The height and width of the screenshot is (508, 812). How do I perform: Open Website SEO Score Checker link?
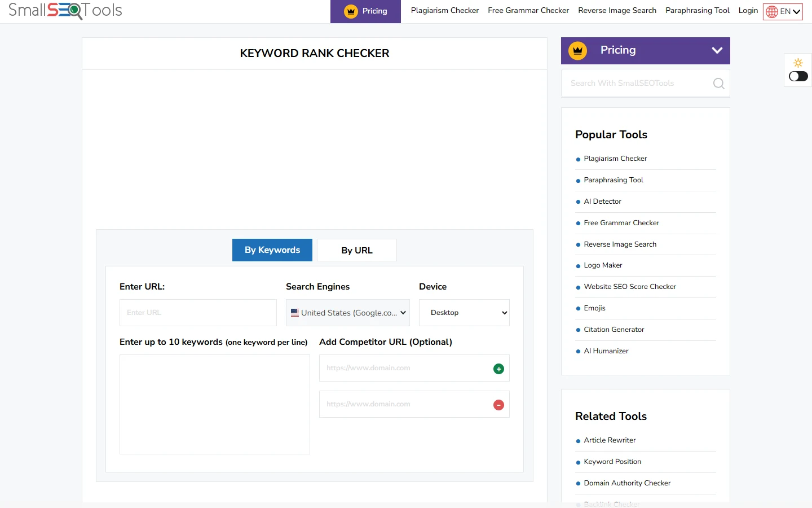click(x=630, y=287)
